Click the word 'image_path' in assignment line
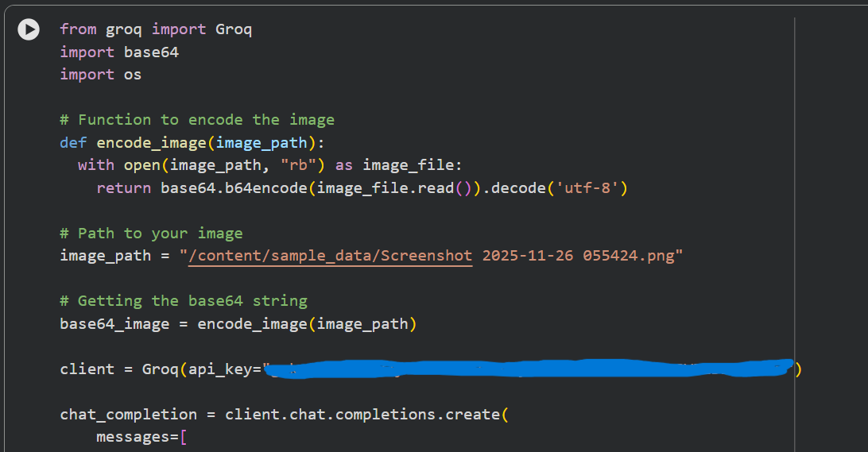 tap(105, 256)
